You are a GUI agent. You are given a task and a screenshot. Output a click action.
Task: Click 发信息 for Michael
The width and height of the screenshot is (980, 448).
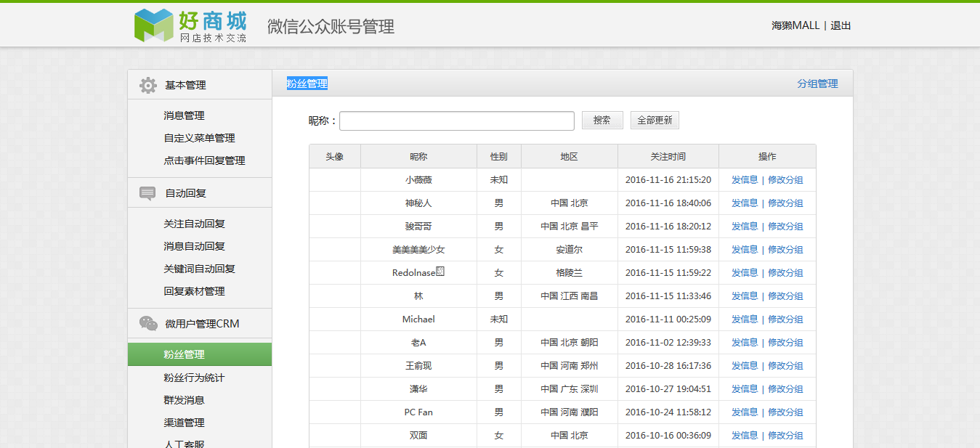click(745, 319)
